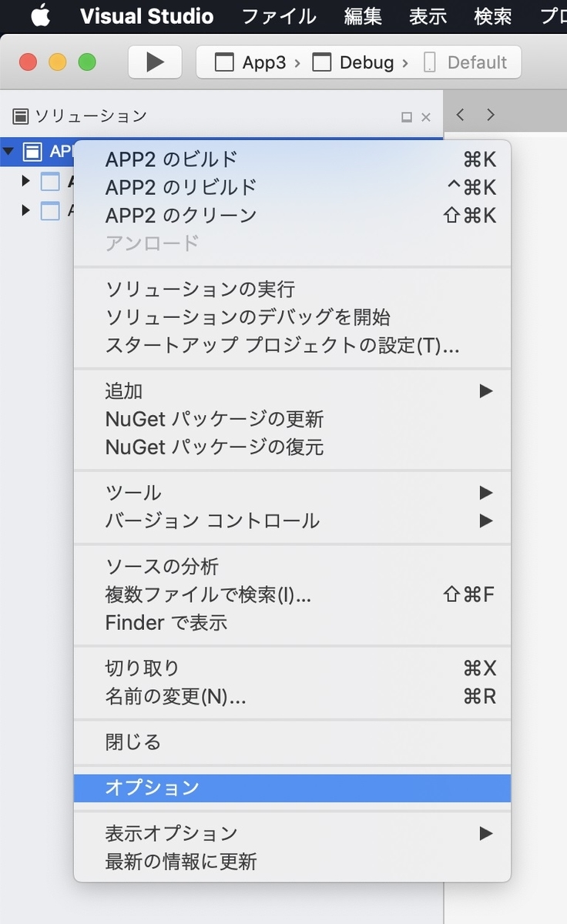567x924 pixels.
Task: Open the Visual Studio application menu
Action: tap(146, 16)
